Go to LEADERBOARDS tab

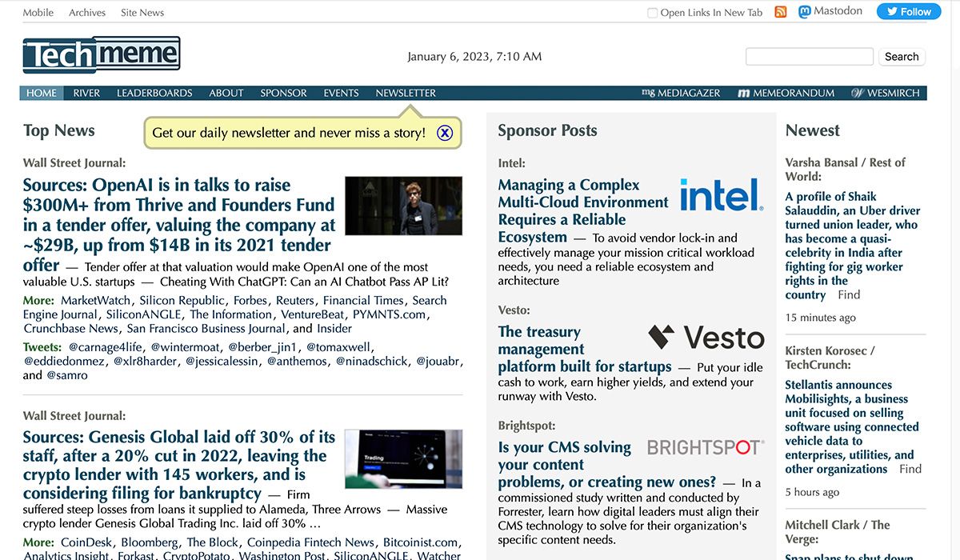click(x=154, y=93)
